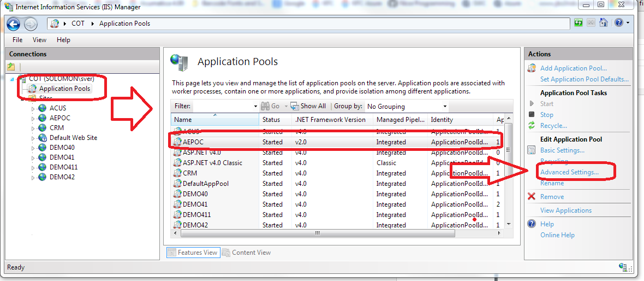
Task: Collapse the COT server tree node
Action: point(11,79)
